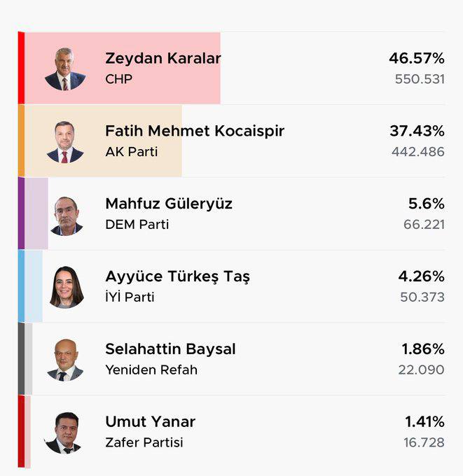Viewport: 463px width, 476px height.
Task: Click the 442.486 vote count
Action: click(x=418, y=152)
